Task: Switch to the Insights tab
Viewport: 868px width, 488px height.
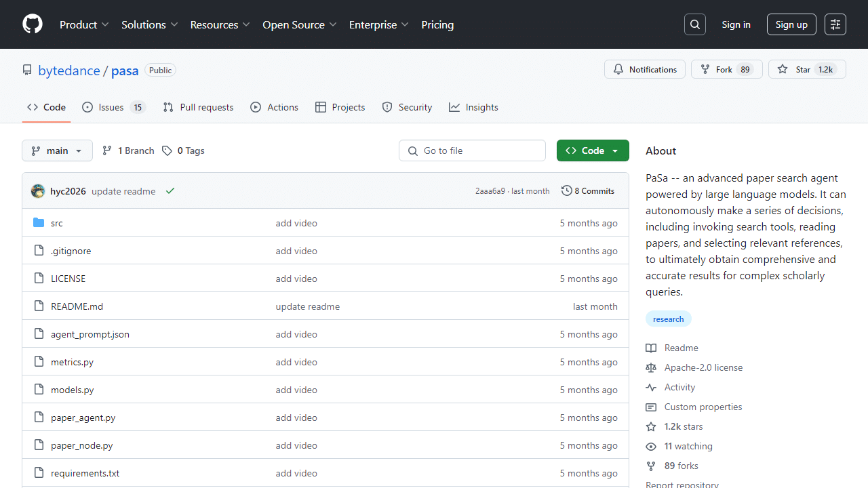Action: coord(473,107)
